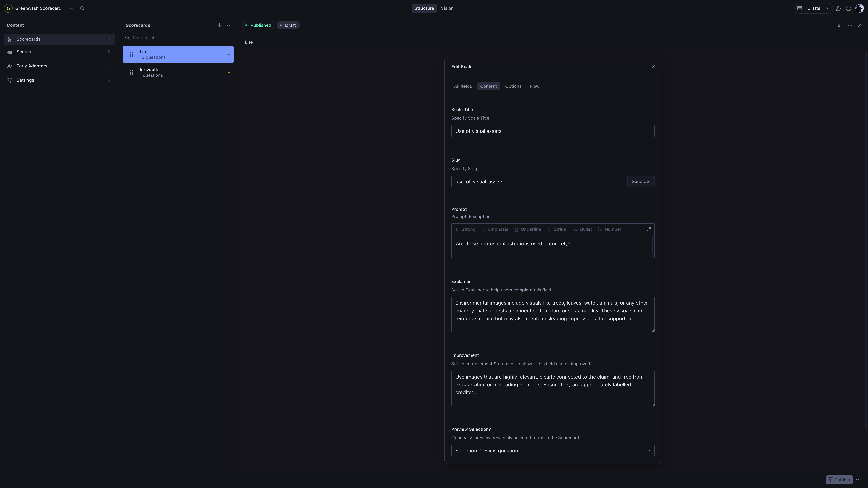Switch to the Vision tab
The width and height of the screenshot is (868, 488).
(x=447, y=8)
